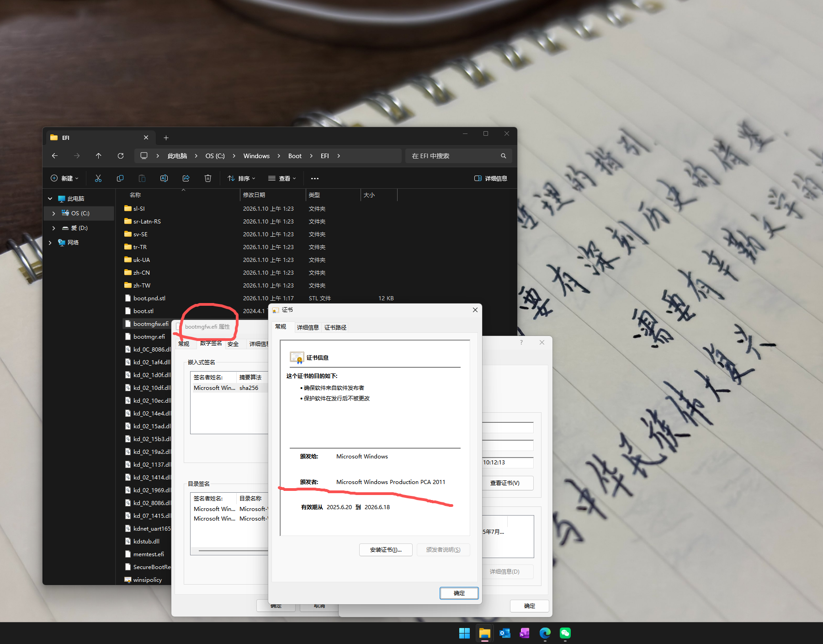The width and height of the screenshot is (823, 644).
Task: Select the memtest.efi file
Action: [149, 554]
